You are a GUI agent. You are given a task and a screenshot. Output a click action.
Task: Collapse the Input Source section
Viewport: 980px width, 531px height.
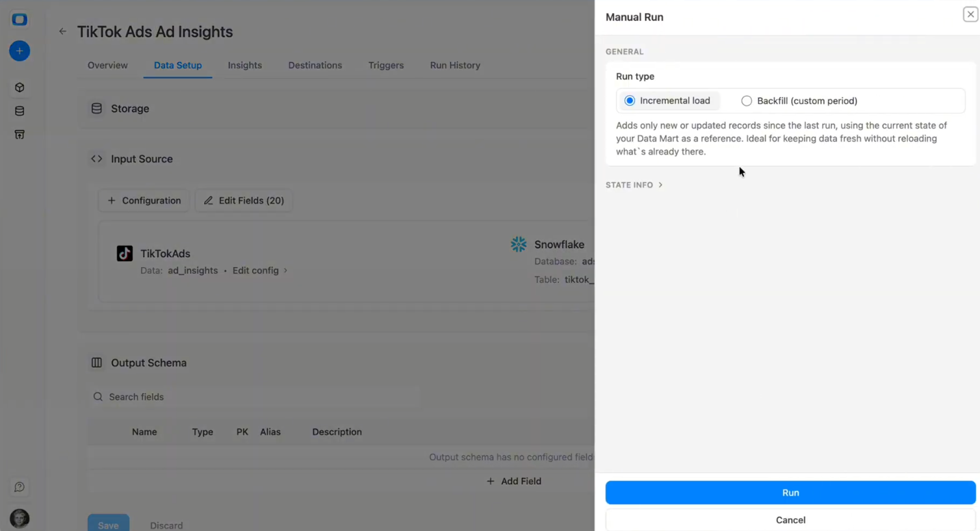tap(96, 159)
